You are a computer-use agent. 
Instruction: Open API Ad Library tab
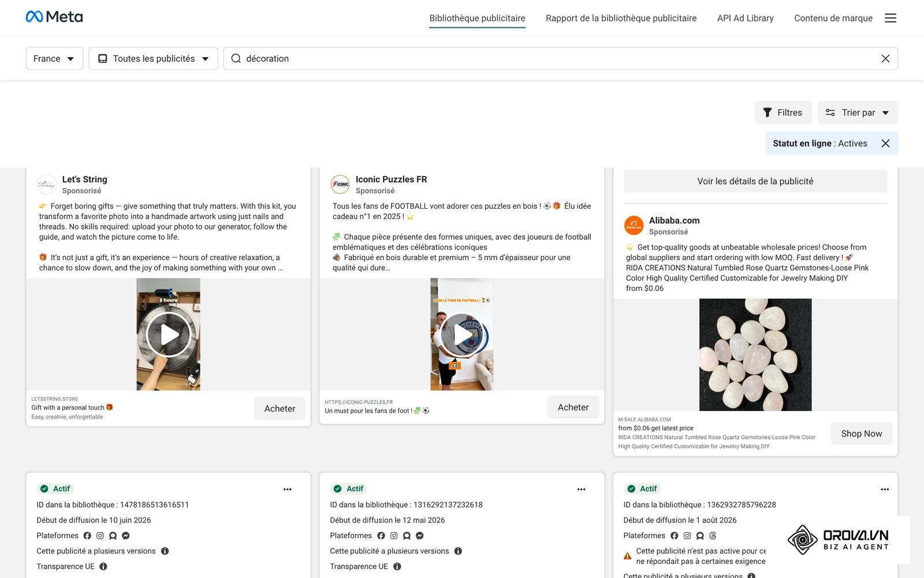[x=745, y=18]
